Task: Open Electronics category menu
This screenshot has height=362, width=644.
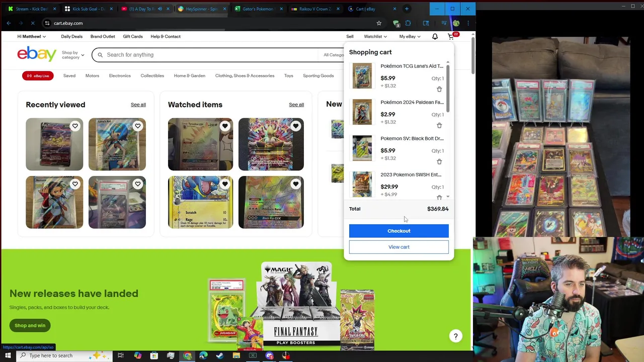Action: 120,76
